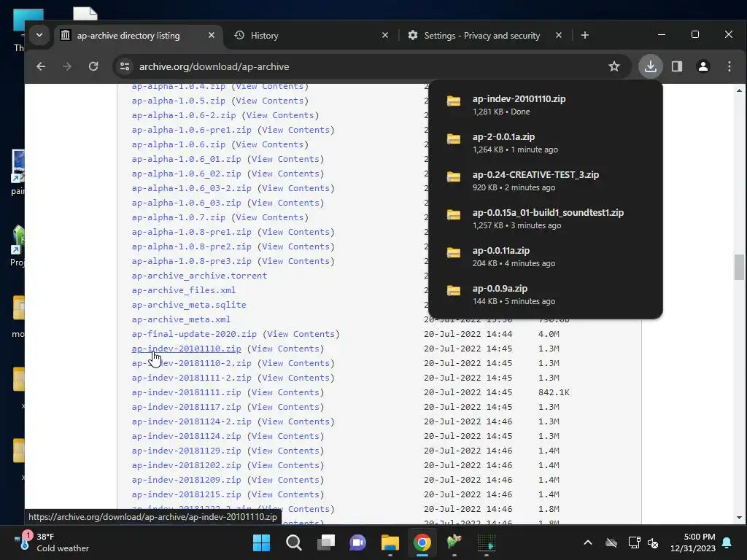This screenshot has height=560, width=747.
Task: Go back to previous page
Action: click(41, 66)
